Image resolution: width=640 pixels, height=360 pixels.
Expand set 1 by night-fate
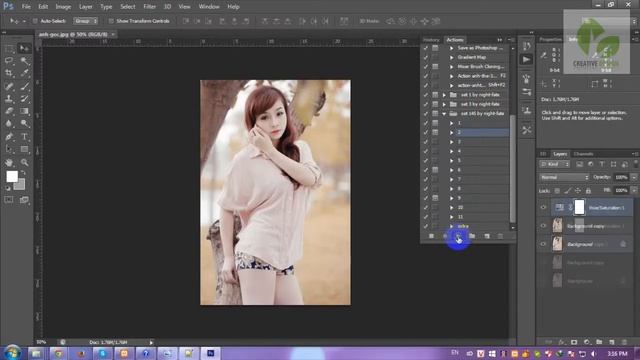pyautogui.click(x=444, y=95)
